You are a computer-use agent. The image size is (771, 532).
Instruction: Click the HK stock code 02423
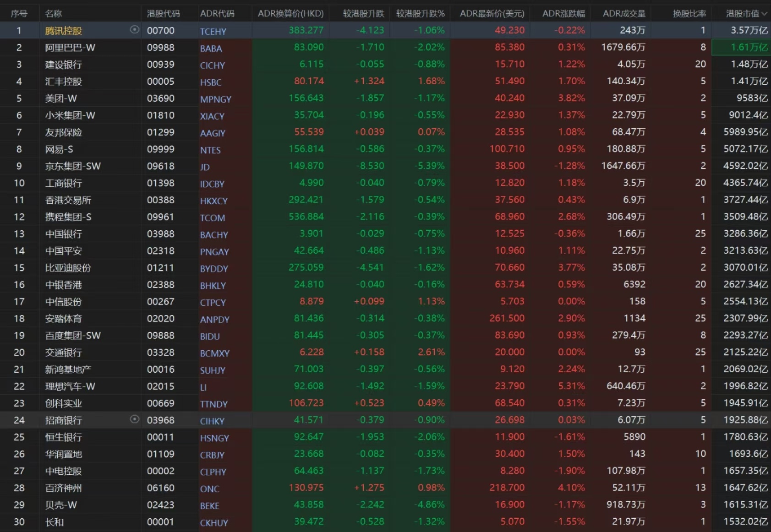[x=161, y=505]
